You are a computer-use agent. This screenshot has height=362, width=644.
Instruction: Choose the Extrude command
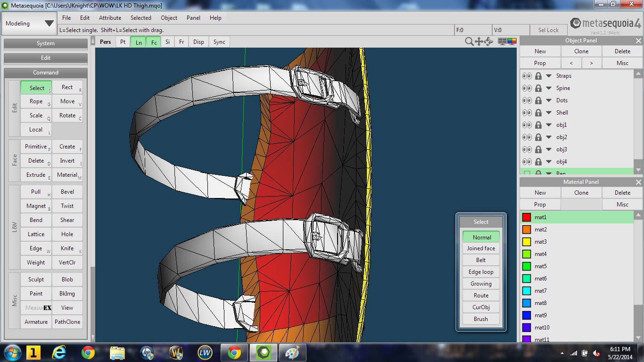pos(36,175)
